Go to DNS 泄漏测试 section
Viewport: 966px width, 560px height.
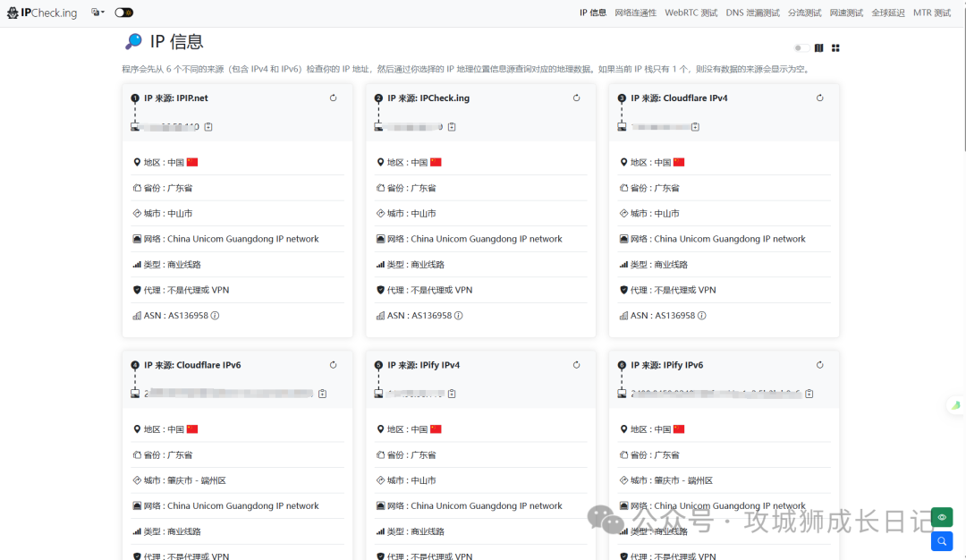(x=752, y=13)
